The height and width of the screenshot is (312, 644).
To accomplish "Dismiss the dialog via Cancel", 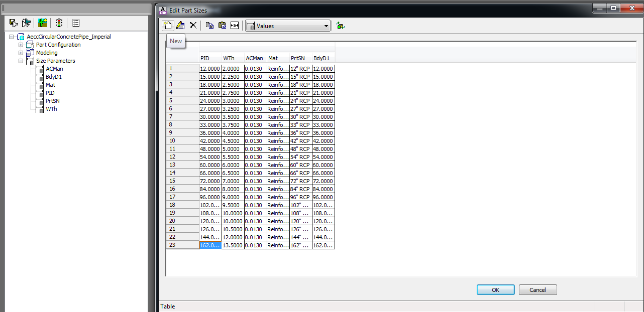I will [538, 289].
